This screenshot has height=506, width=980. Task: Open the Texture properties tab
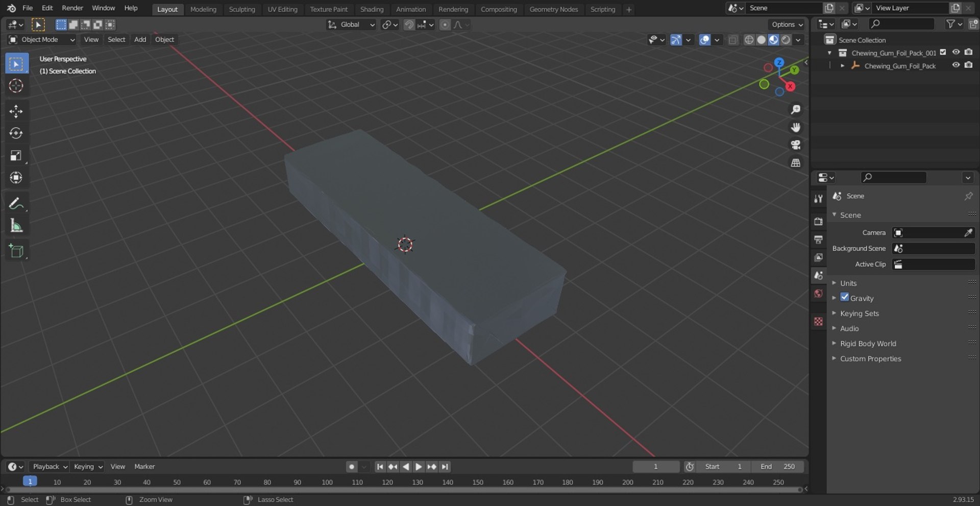[x=819, y=321]
